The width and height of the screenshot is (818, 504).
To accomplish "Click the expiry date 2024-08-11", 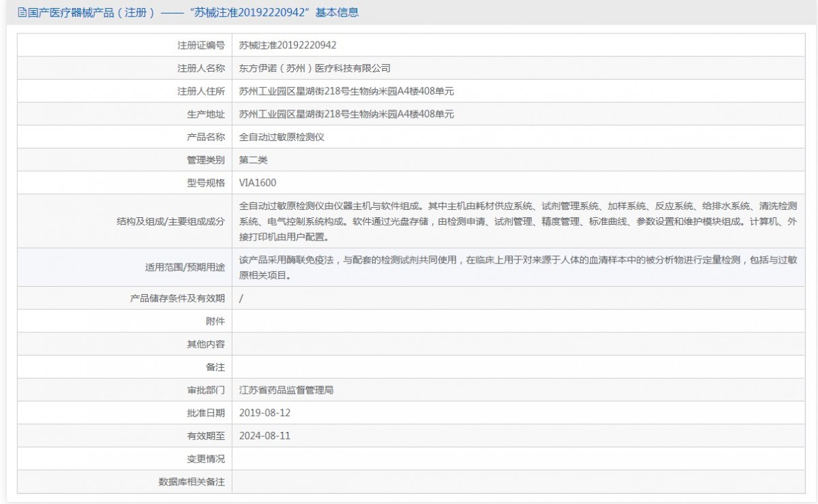I will click(x=265, y=436).
